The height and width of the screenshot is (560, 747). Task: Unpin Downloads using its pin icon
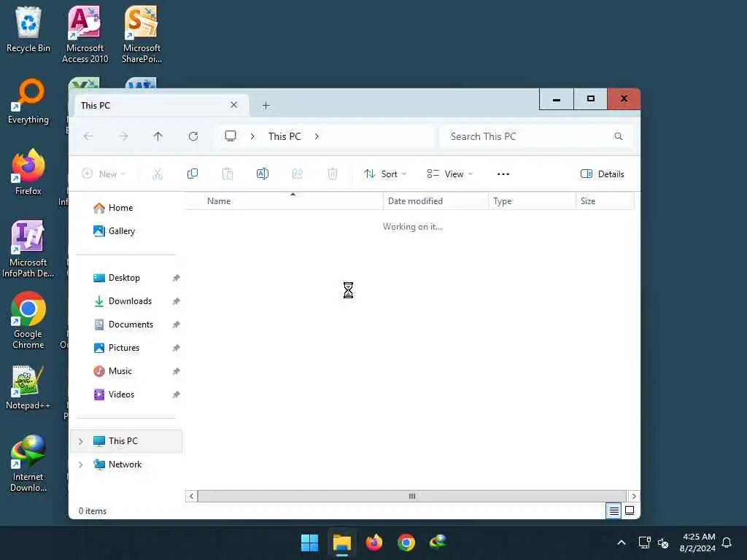click(x=177, y=301)
